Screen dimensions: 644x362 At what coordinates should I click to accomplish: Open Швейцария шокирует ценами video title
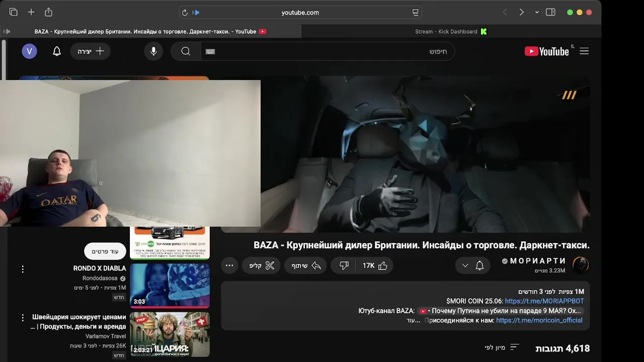[78, 322]
